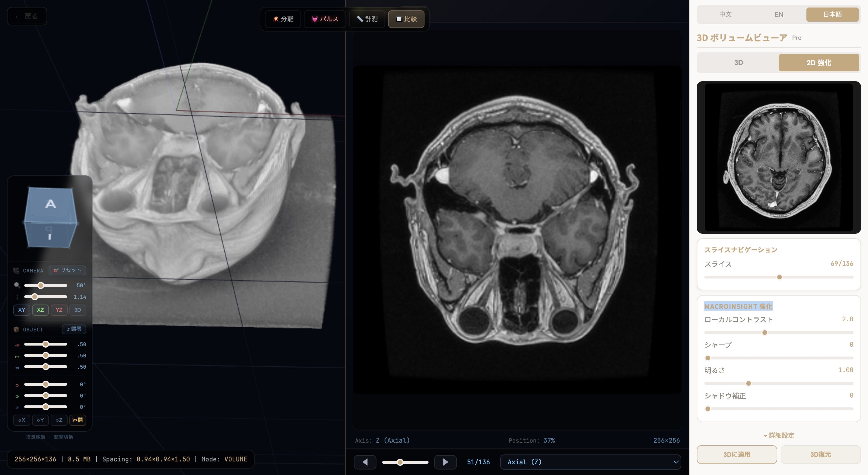
Task: Select the YZ view
Action: tap(59, 310)
